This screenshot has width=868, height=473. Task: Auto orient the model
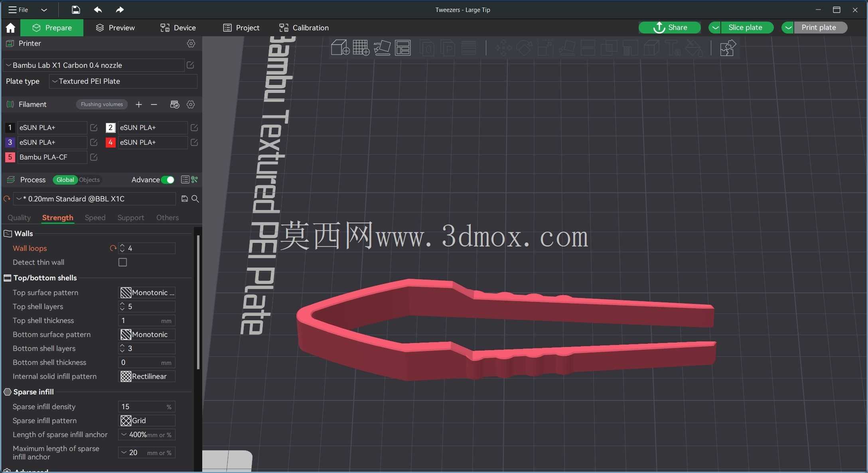[382, 48]
